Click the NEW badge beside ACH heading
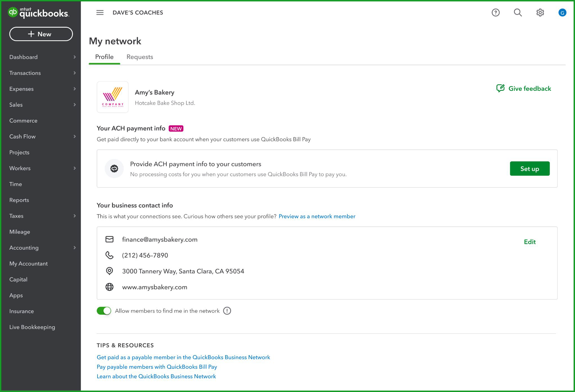Image resolution: width=575 pixels, height=392 pixels. [176, 128]
